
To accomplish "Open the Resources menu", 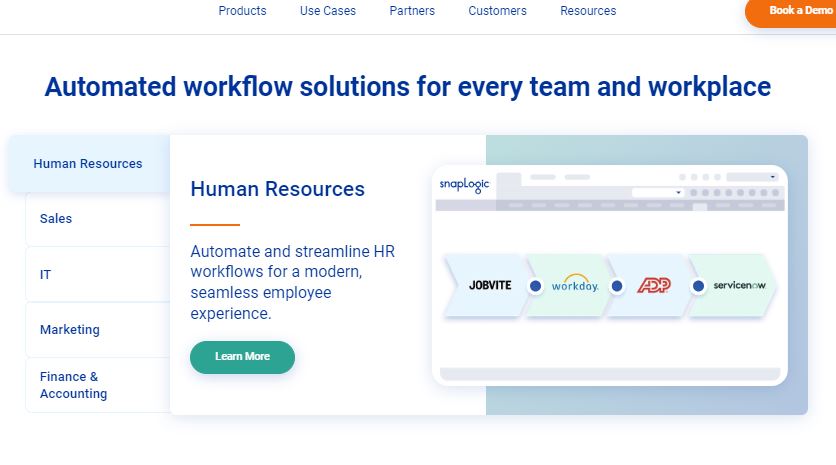I will point(588,11).
